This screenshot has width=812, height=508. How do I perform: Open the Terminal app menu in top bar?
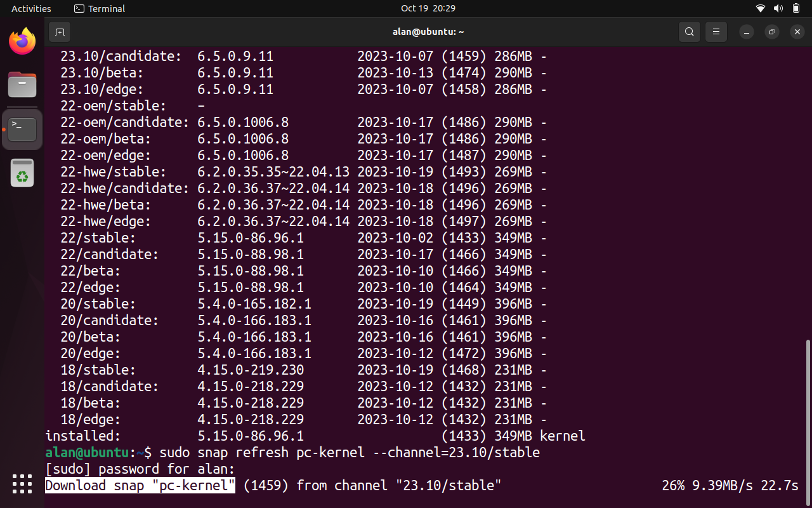[x=100, y=9]
